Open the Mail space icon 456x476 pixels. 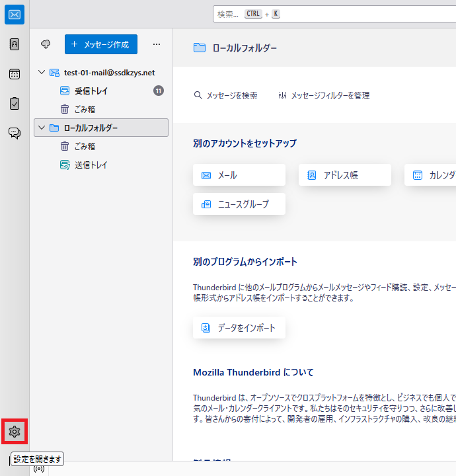[x=15, y=15]
